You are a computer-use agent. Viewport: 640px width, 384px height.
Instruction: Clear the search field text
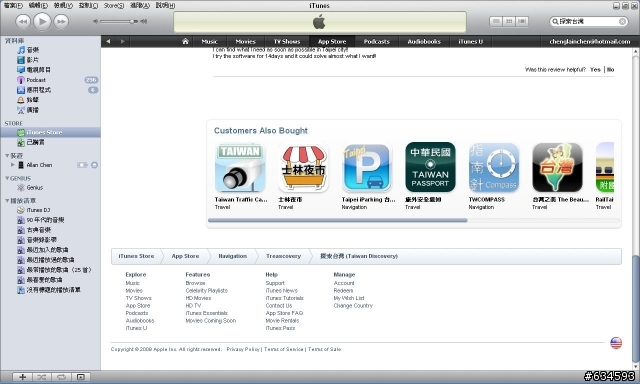point(622,21)
